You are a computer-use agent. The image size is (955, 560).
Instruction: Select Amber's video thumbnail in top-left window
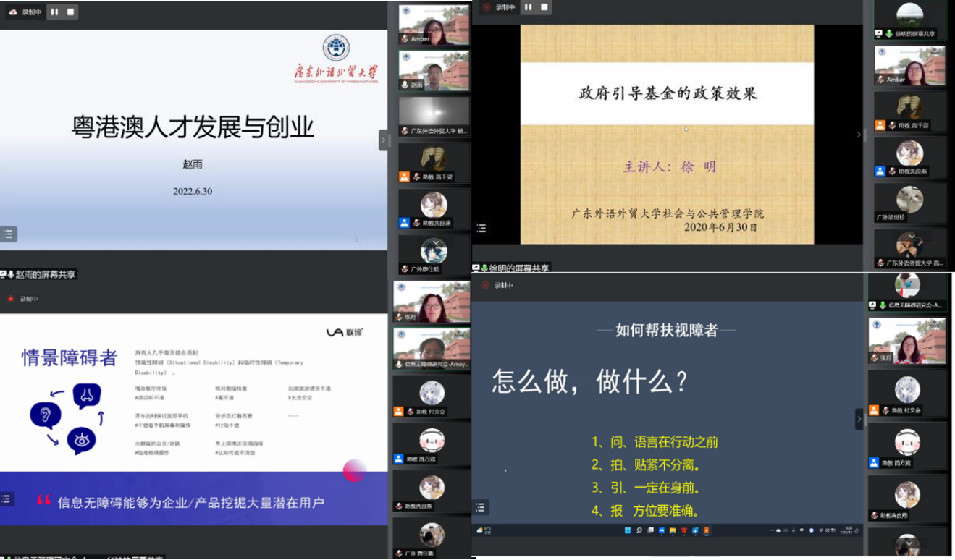click(x=434, y=25)
